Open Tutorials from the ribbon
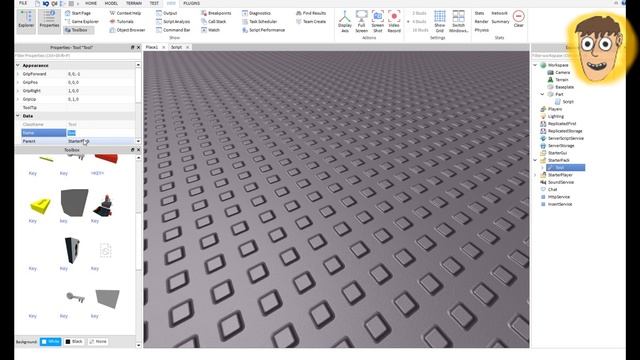The height and width of the screenshot is (360, 640). pos(122,21)
